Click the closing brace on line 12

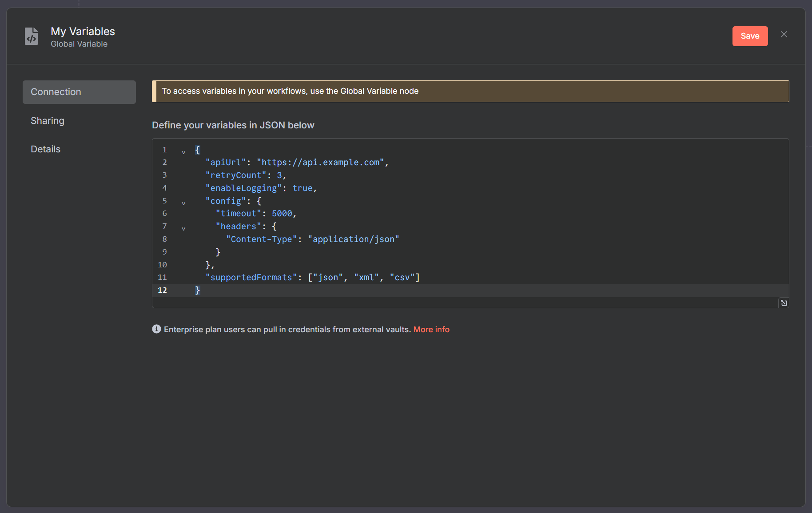point(198,290)
